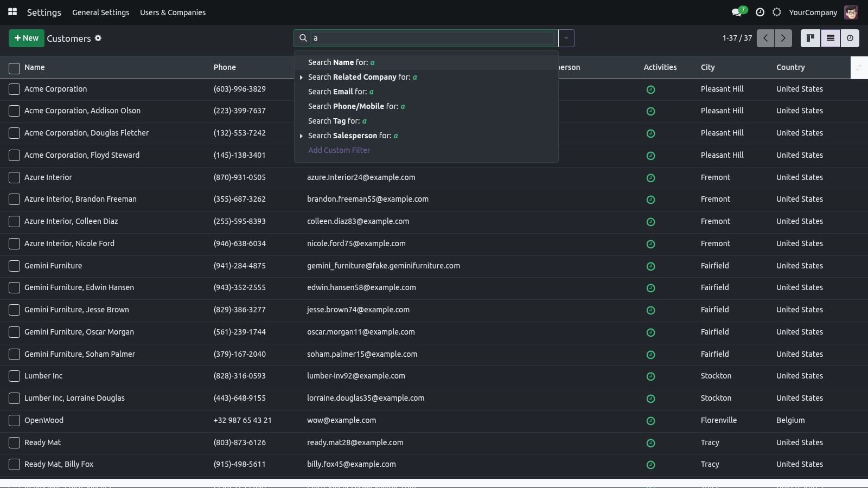868x488 pixels.
Task: Sort by the City column header
Action: [x=708, y=67]
